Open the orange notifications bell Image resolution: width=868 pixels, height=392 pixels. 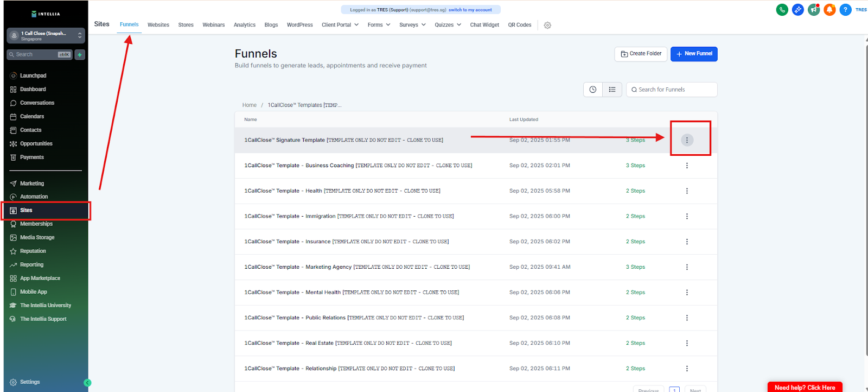[829, 10]
